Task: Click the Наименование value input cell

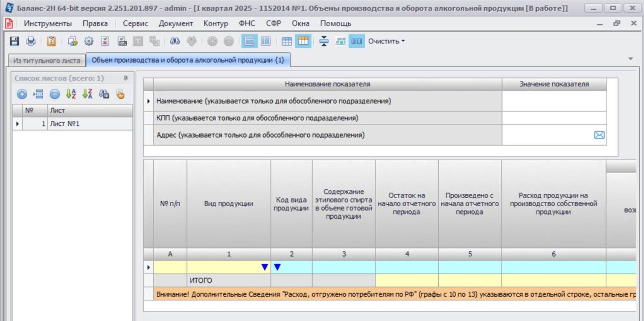Action: pyautogui.click(x=554, y=101)
